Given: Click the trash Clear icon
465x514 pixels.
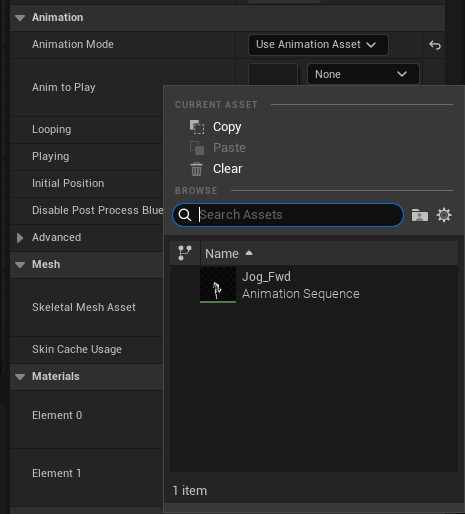Looking at the screenshot, I should pyautogui.click(x=196, y=169).
